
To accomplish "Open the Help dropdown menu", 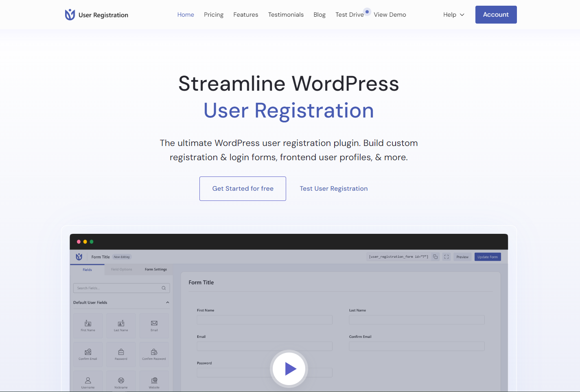I will click(454, 15).
